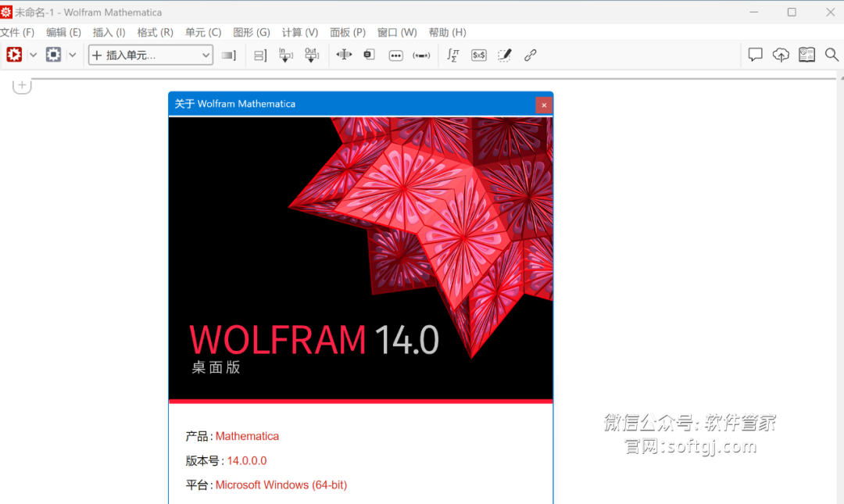Click the plus tab to add a cell
This screenshot has width=844, height=504.
[22, 86]
